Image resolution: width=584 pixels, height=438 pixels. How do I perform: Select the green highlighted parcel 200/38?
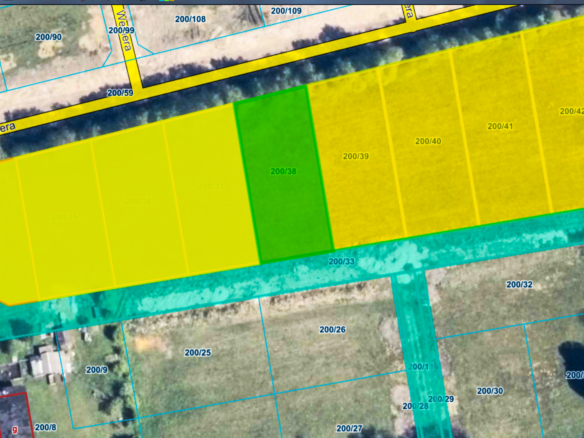pos(284,174)
